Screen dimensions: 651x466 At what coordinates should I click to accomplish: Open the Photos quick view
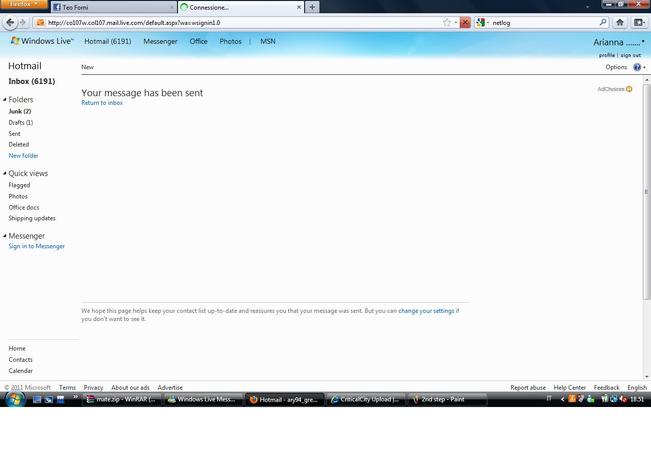point(18,196)
